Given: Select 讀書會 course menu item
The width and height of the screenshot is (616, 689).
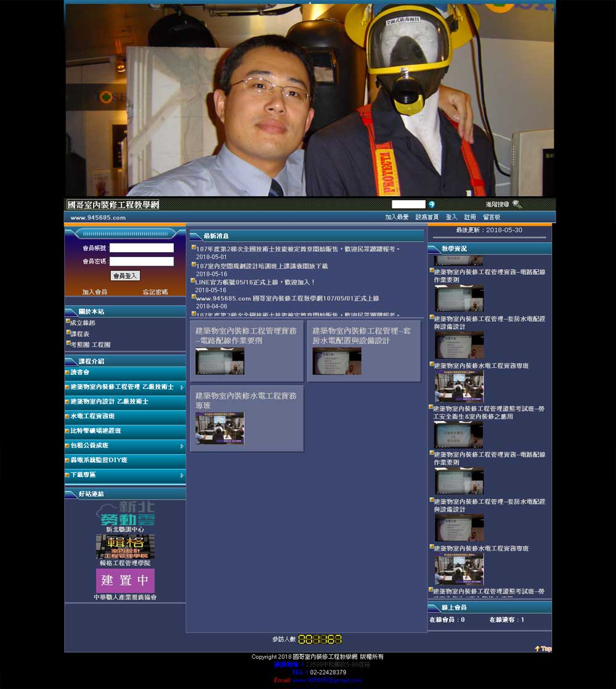Looking at the screenshot, I should [125, 373].
